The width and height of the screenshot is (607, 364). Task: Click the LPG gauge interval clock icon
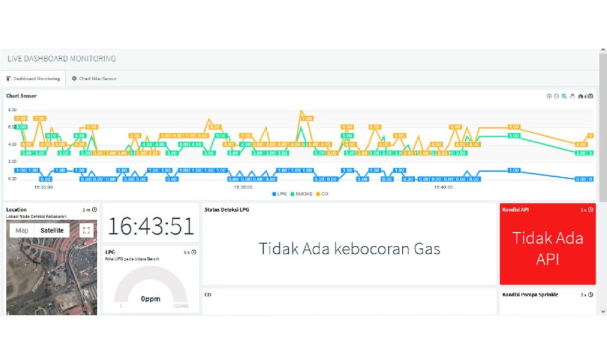194,252
